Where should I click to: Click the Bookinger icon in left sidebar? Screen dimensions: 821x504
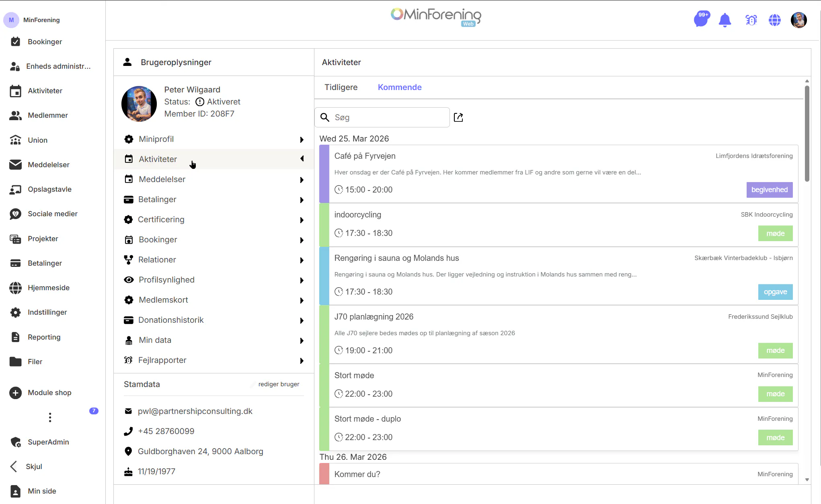[15, 41]
